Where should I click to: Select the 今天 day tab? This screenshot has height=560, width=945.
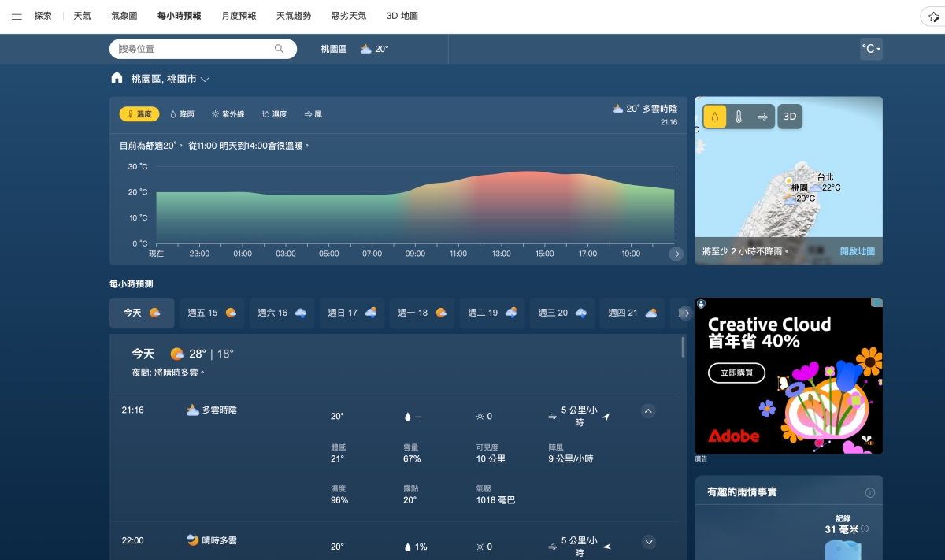[x=142, y=313]
